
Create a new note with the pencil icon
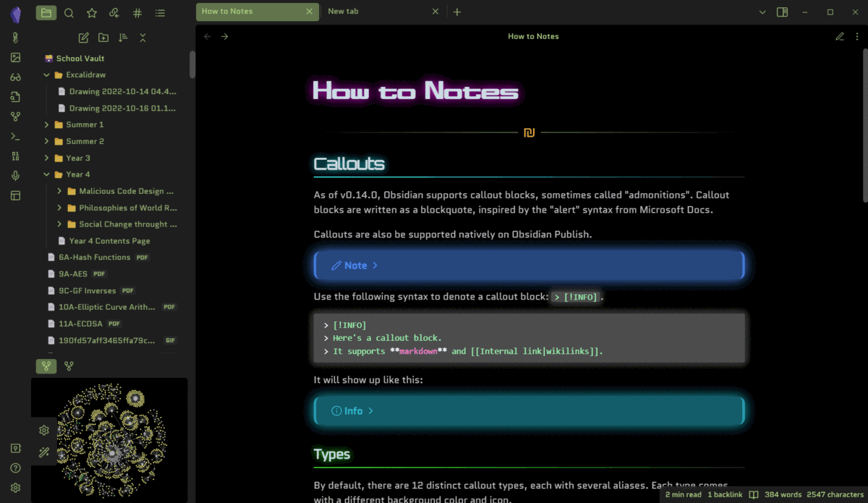tap(83, 37)
